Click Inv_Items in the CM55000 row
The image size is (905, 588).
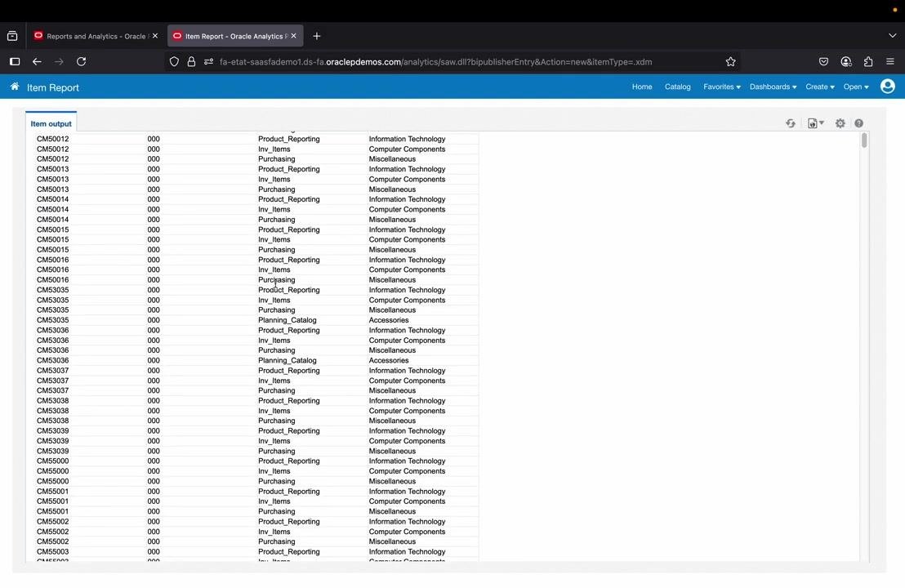point(274,471)
